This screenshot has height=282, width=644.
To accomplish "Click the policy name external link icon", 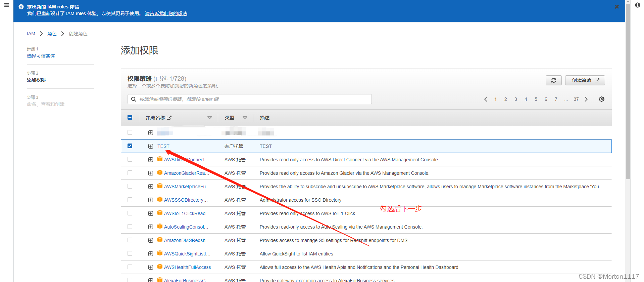I will click(169, 118).
